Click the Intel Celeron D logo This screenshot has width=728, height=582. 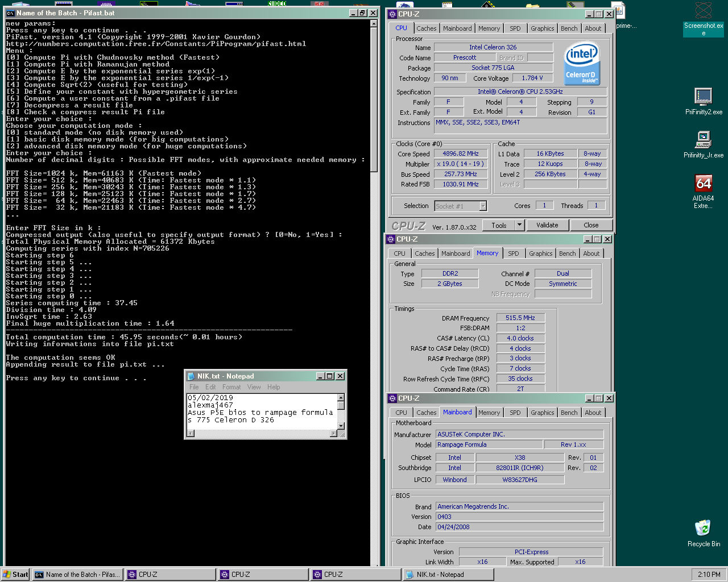pyautogui.click(x=582, y=64)
